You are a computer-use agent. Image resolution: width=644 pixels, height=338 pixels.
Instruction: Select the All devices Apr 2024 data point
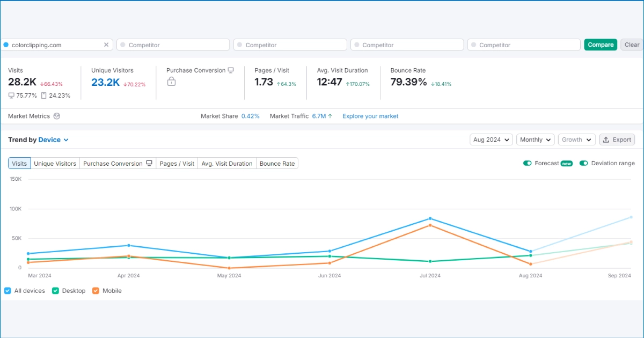(x=128, y=245)
